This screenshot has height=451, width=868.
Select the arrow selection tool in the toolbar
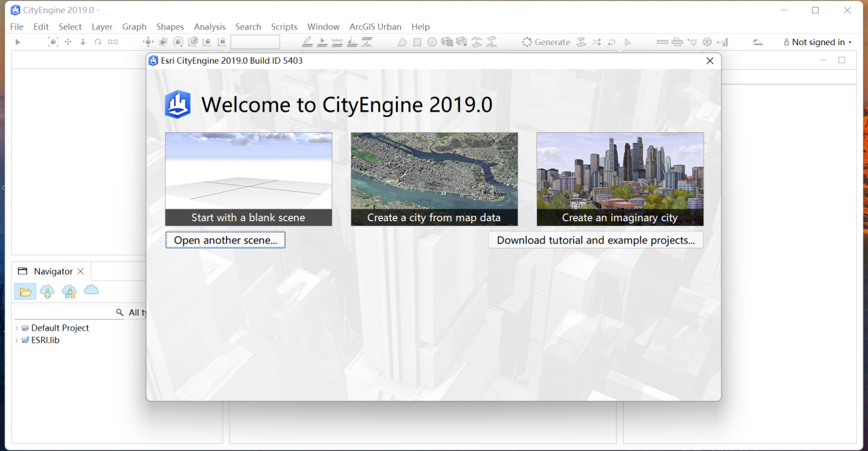click(x=17, y=42)
